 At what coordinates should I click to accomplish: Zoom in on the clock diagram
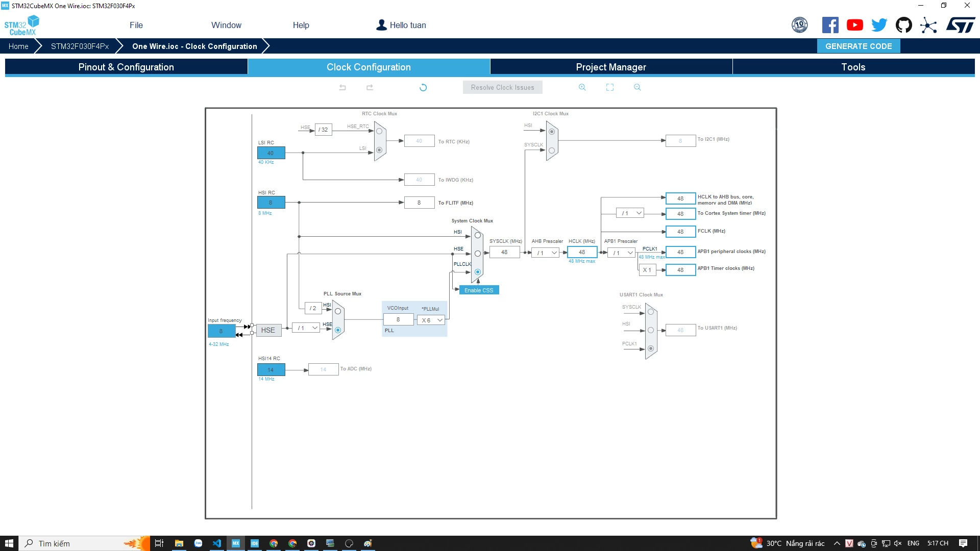(x=582, y=87)
